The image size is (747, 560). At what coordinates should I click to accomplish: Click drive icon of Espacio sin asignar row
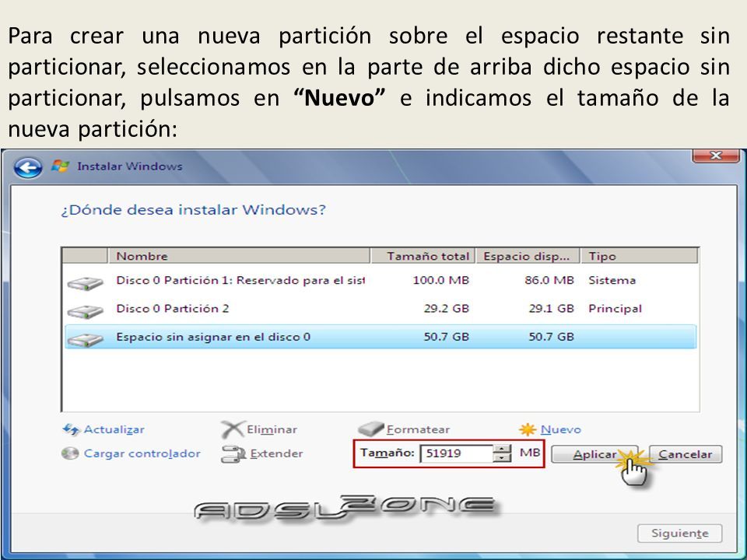[x=85, y=340]
